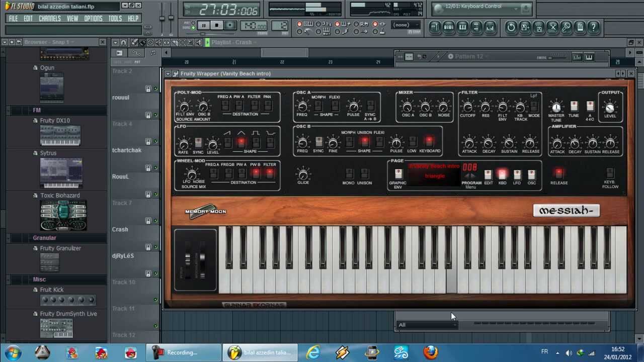Open the mixer shortcut icon

coord(490,27)
